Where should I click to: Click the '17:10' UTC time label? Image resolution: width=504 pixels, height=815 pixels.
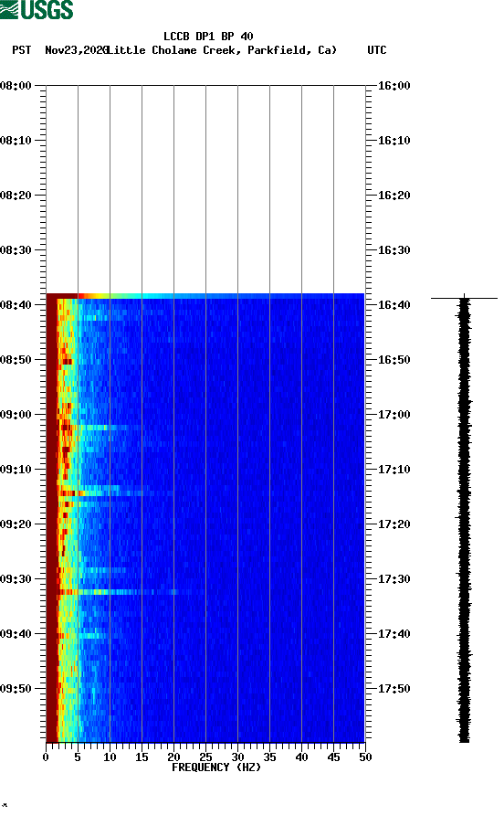(394, 470)
